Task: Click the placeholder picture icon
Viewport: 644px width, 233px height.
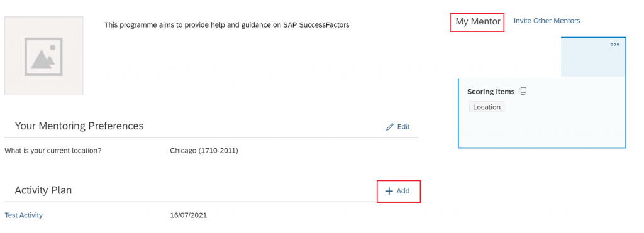Action: tap(43, 56)
